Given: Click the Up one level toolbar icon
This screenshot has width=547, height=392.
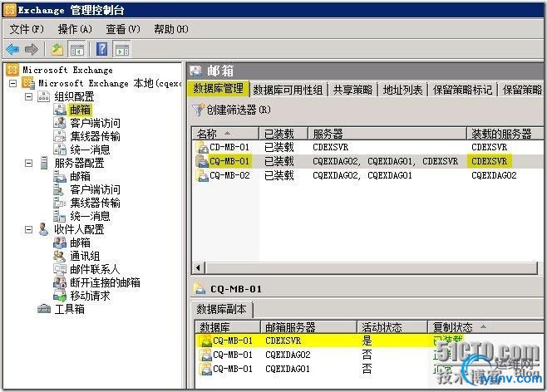Looking at the screenshot, I should tap(57, 49).
